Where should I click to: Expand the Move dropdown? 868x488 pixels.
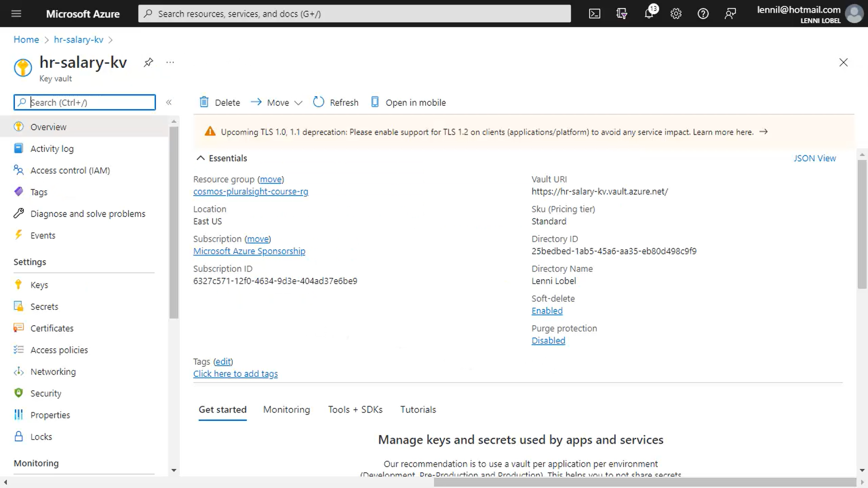[276, 103]
